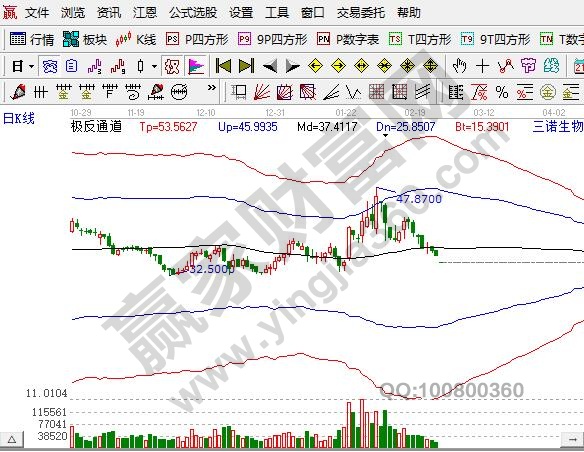Toggle the phone-like highlighted toolbar button
Screen dimensions: 584x452
click(50, 66)
